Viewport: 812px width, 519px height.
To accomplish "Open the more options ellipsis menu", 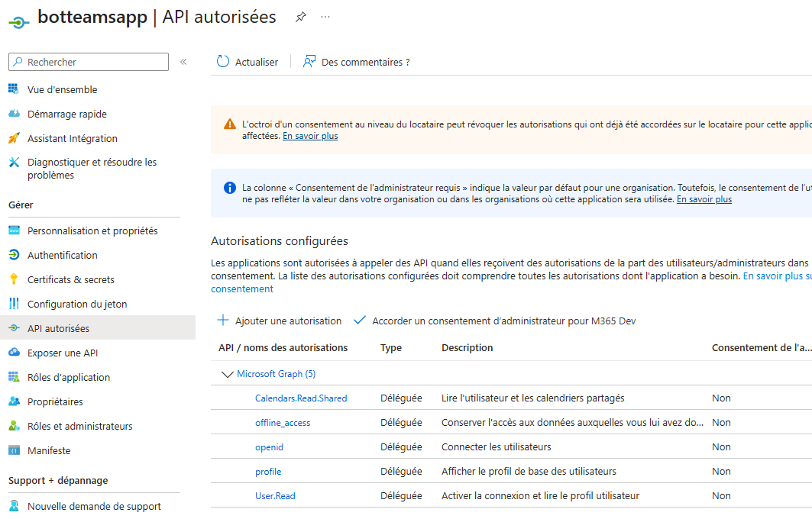I will (325, 17).
